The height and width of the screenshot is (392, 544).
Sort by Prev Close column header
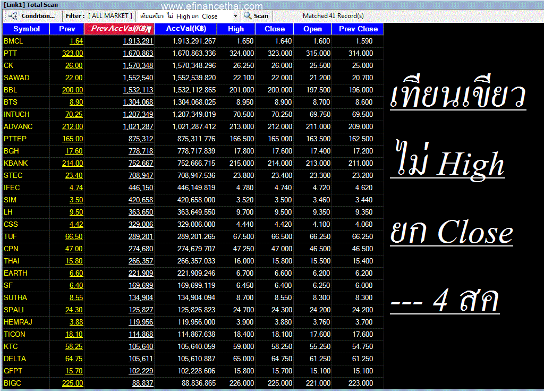point(358,29)
